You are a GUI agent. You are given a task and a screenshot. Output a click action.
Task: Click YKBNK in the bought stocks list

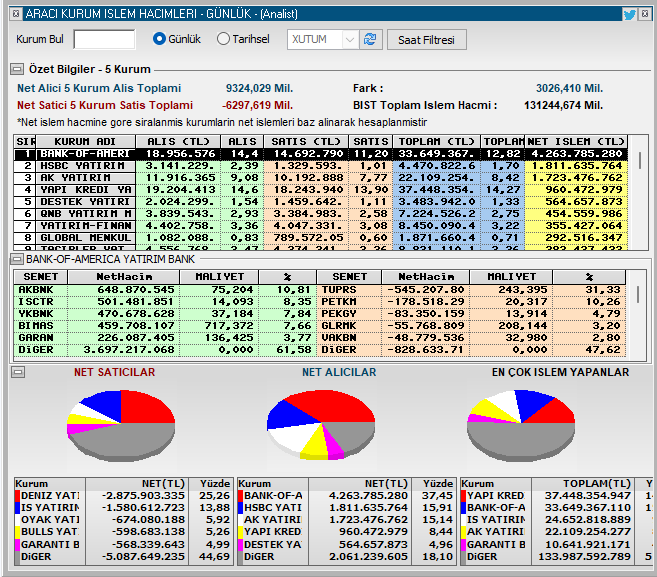tap(36, 314)
